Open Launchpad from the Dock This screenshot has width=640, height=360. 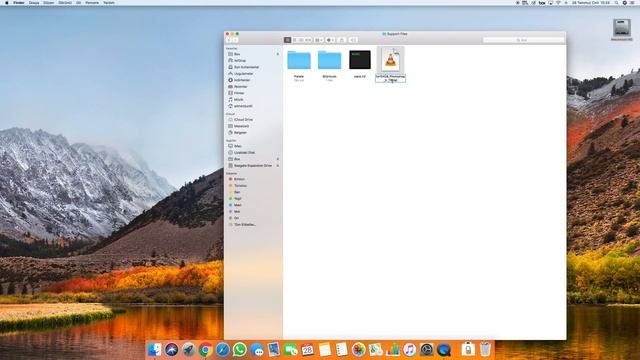pyautogui.click(x=189, y=349)
